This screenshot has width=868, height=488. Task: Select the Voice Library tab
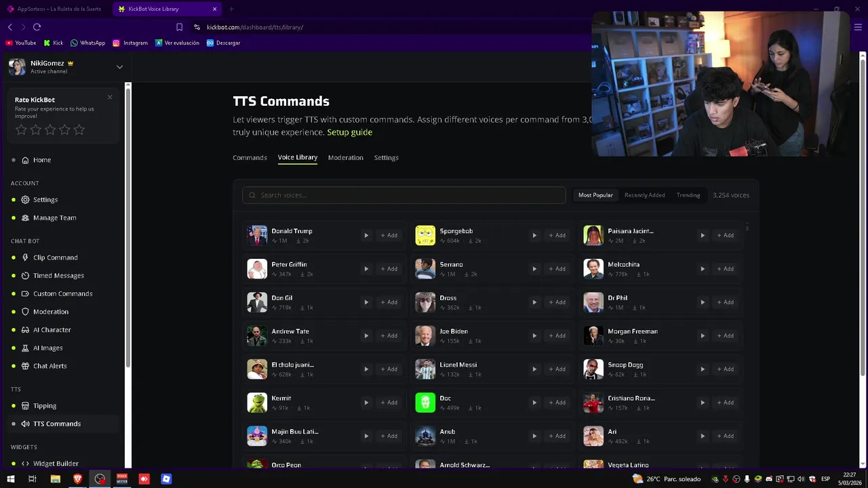click(297, 157)
